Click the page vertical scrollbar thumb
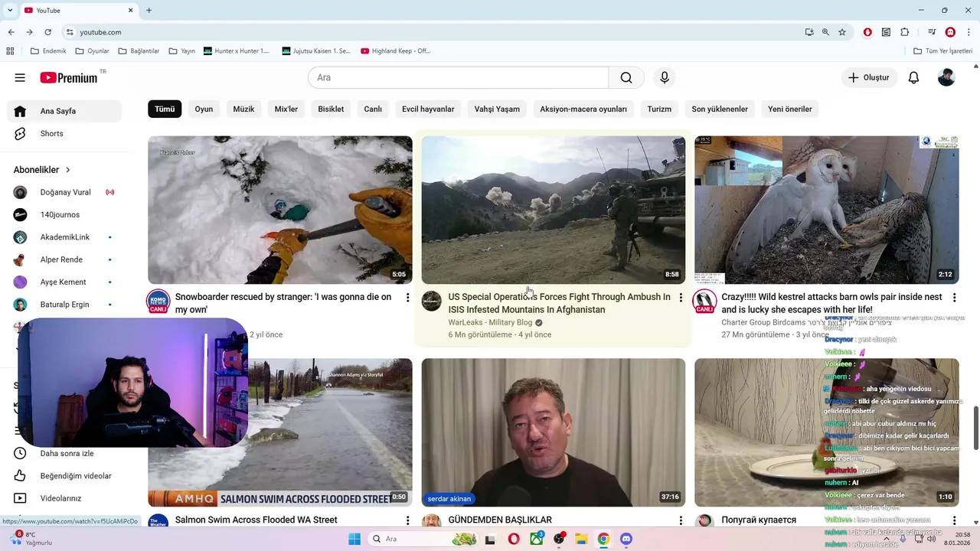This screenshot has width=980, height=551. click(975, 429)
